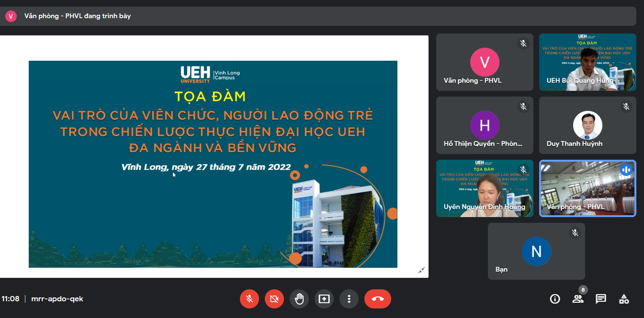Click the muted mic icon on Duy Thanh Huỳnh tile
This screenshot has width=644, height=318.
coord(626,107)
